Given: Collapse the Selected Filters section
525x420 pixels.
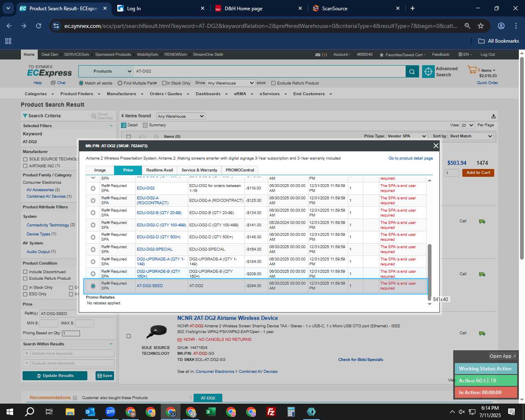Looking at the screenshot, I should pyautogui.click(x=111, y=126).
